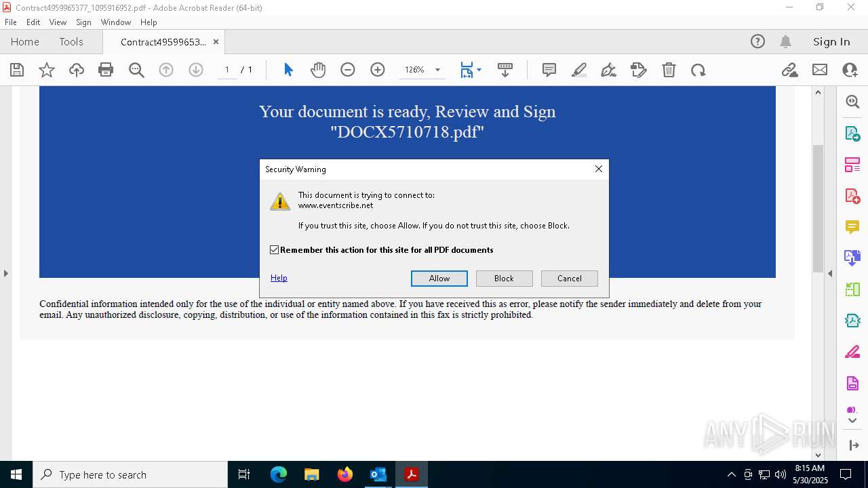868x488 pixels.
Task: Open the stamp tool icon
Action: pyautogui.click(x=639, y=70)
